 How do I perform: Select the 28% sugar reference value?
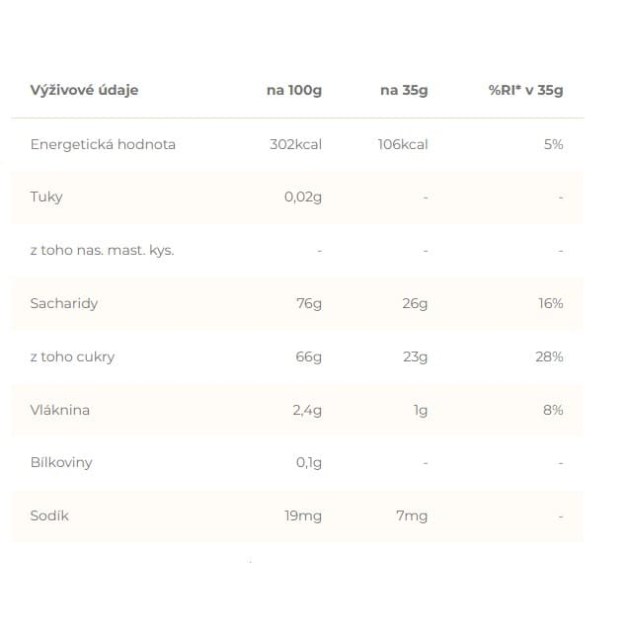[549, 357]
